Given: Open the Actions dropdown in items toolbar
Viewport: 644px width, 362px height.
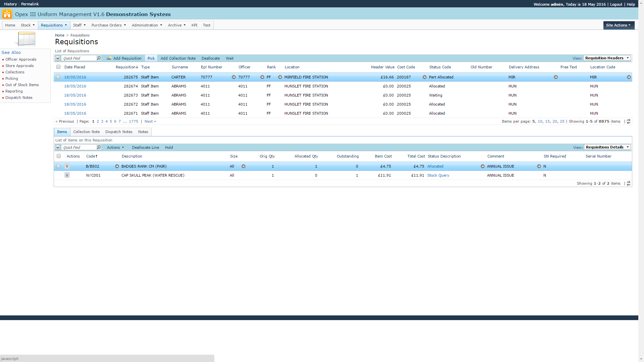Looking at the screenshot, I should pyautogui.click(x=115, y=147).
